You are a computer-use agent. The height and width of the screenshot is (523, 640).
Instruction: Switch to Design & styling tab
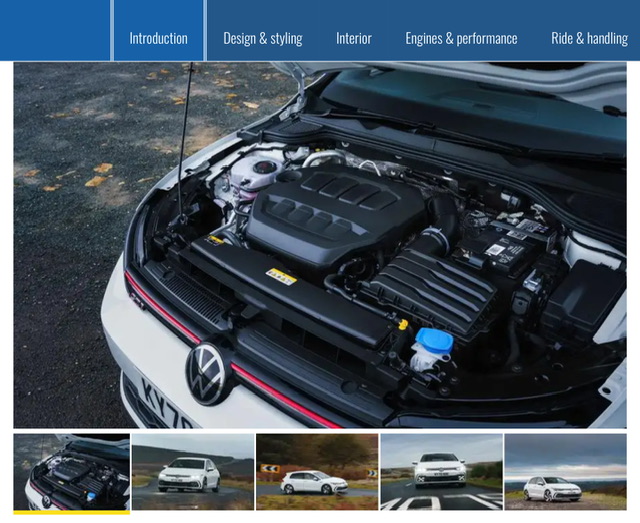(263, 38)
